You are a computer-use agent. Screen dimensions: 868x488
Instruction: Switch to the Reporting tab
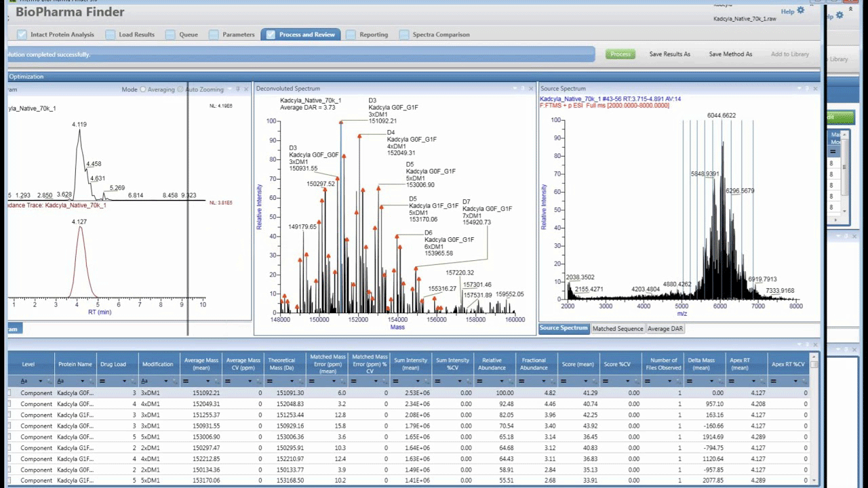(367, 35)
